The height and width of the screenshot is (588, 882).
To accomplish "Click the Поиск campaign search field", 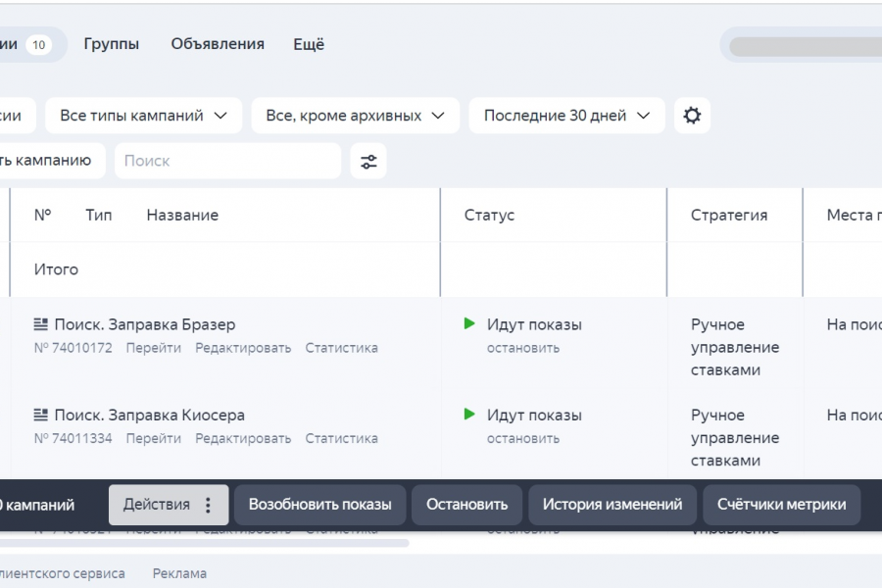I will click(x=227, y=161).
